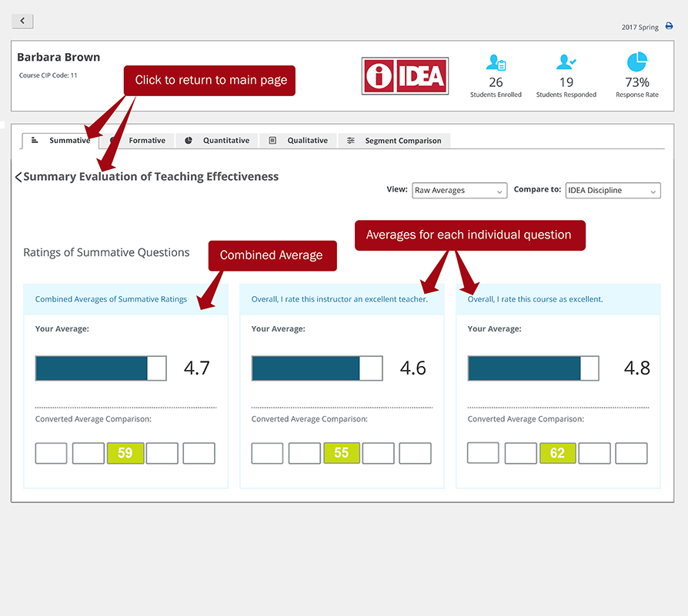Open the Raw Averages view dropdown

click(459, 191)
